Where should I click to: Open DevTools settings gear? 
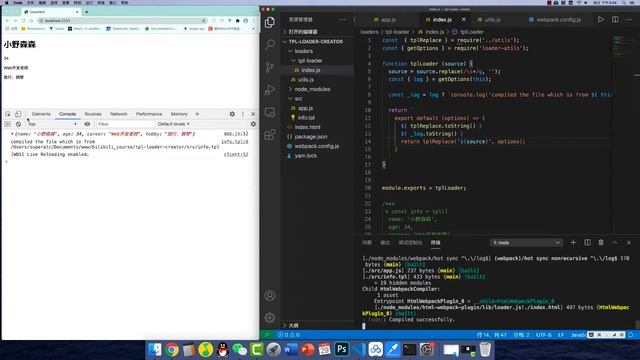(x=232, y=114)
